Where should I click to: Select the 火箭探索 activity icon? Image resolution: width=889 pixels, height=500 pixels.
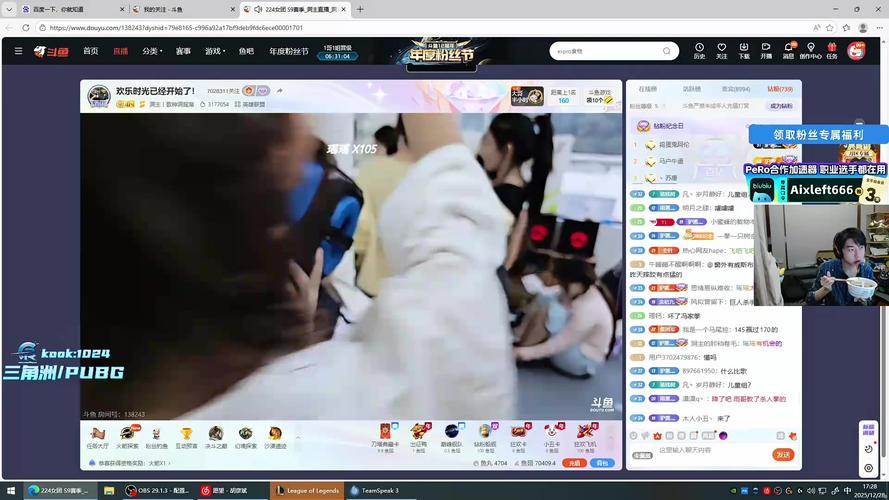(128, 436)
